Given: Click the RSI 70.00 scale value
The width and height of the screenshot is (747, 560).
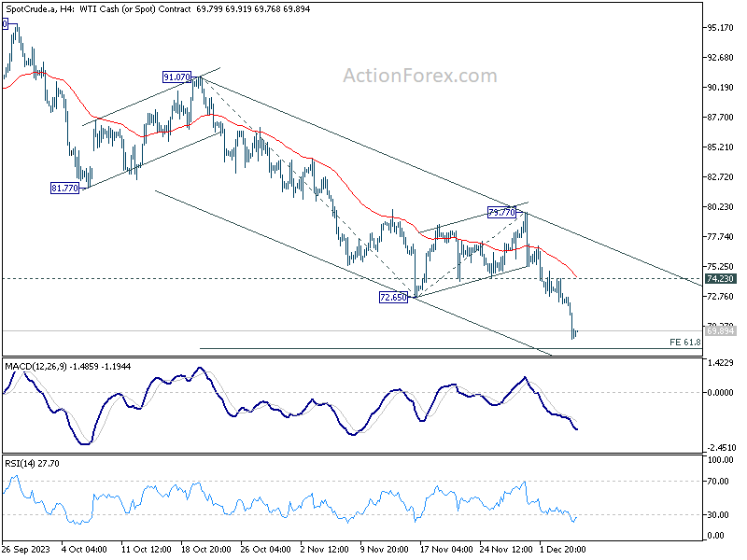Looking at the screenshot, I should click(x=718, y=482).
